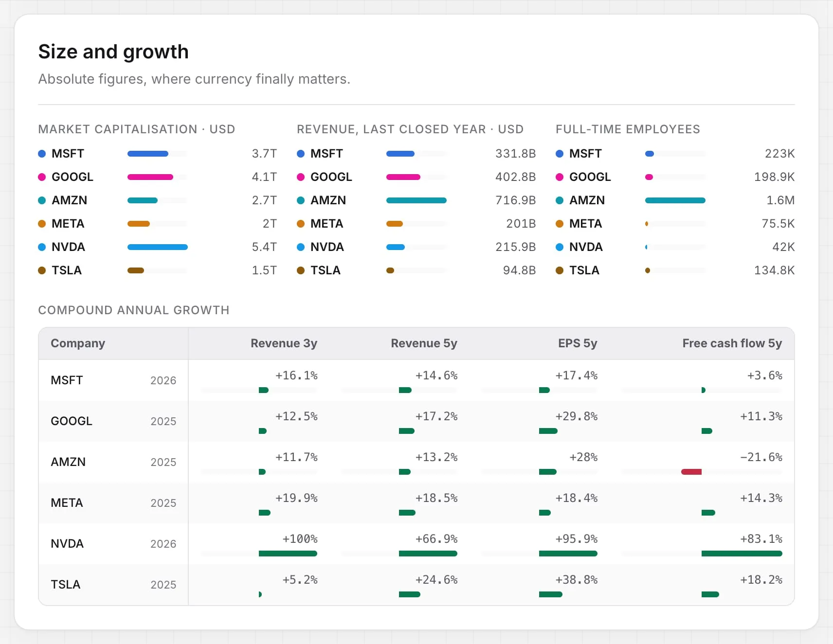The height and width of the screenshot is (644, 833).
Task: Click NVDA Revenue 3y growth bar
Action: pos(288,554)
